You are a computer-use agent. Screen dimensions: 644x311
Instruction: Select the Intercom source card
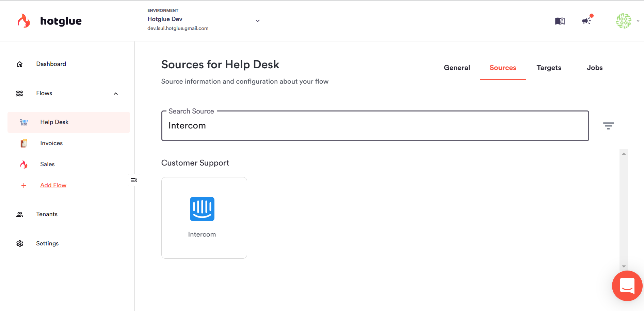point(204,218)
